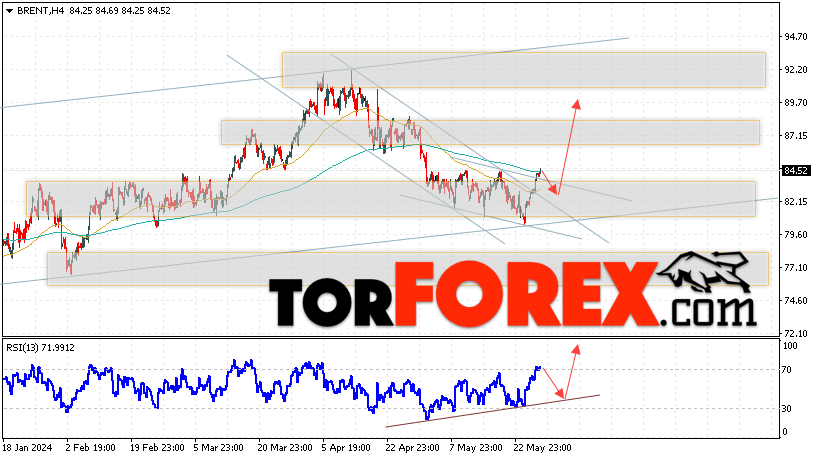819x459 pixels.
Task: Click the BRENT,H4 symbol title text
Action: click(x=40, y=10)
